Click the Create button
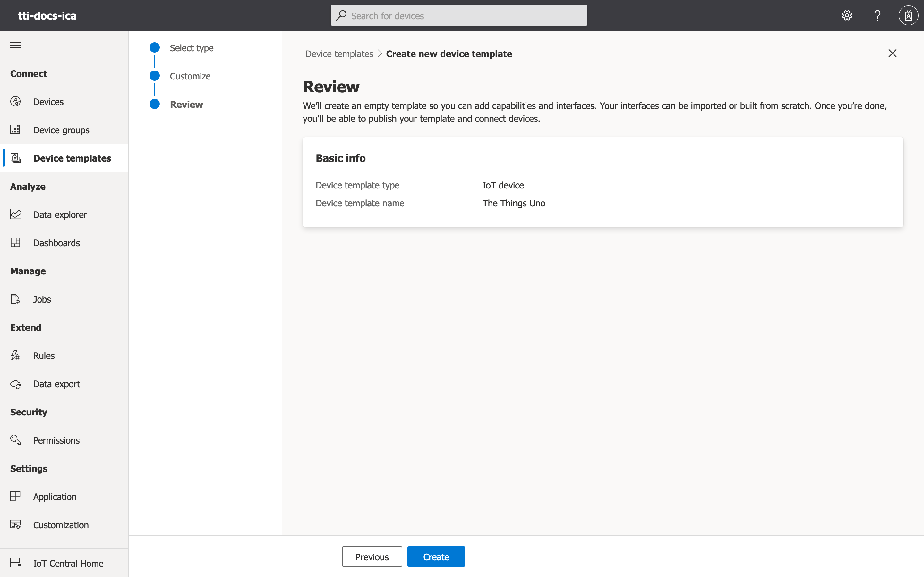 (x=436, y=556)
